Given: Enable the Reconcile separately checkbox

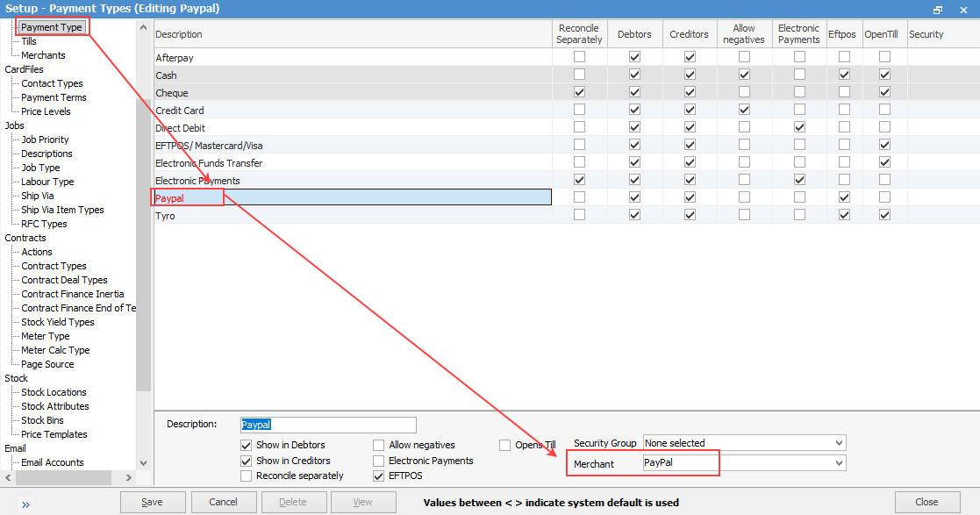Looking at the screenshot, I should 247,476.
